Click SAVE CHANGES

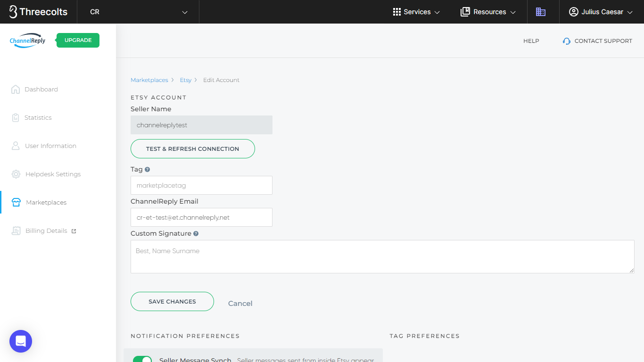(172, 302)
